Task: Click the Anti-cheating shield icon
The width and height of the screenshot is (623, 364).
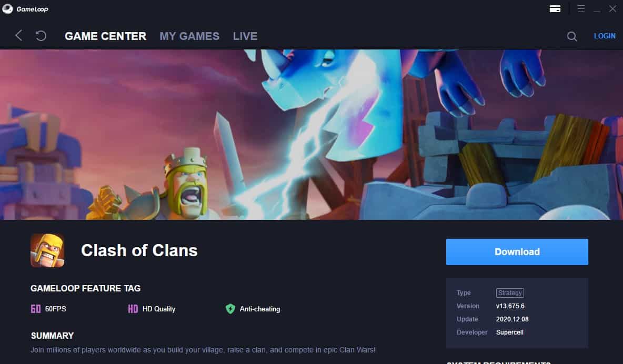Action: click(230, 309)
